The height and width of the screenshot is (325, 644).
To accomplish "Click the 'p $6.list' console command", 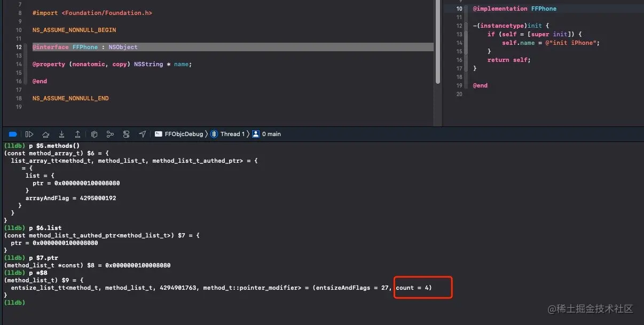I will tap(45, 228).
